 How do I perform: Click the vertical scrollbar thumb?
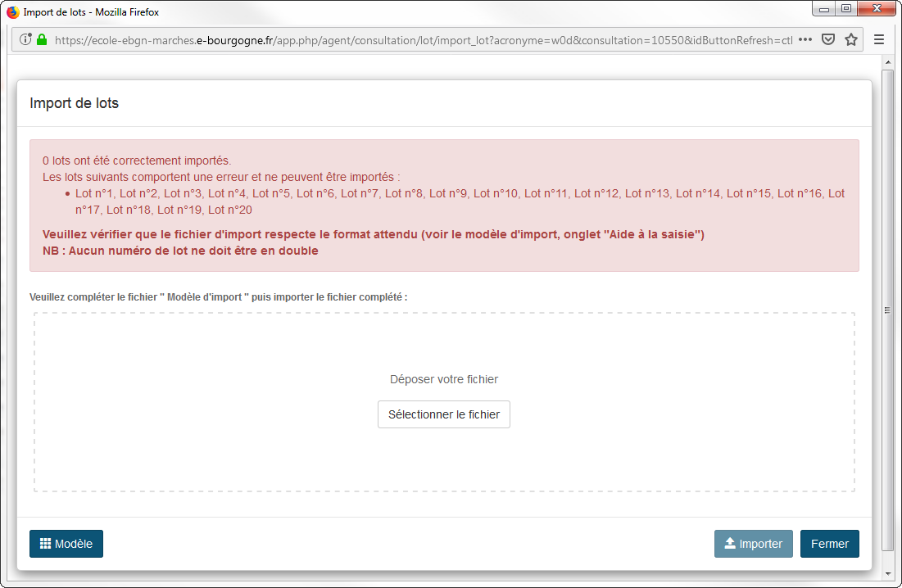[x=887, y=310]
